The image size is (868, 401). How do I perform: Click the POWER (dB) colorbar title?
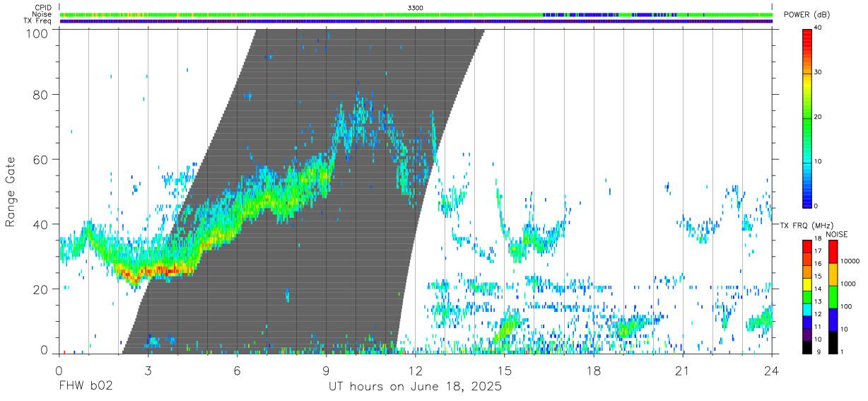(807, 15)
